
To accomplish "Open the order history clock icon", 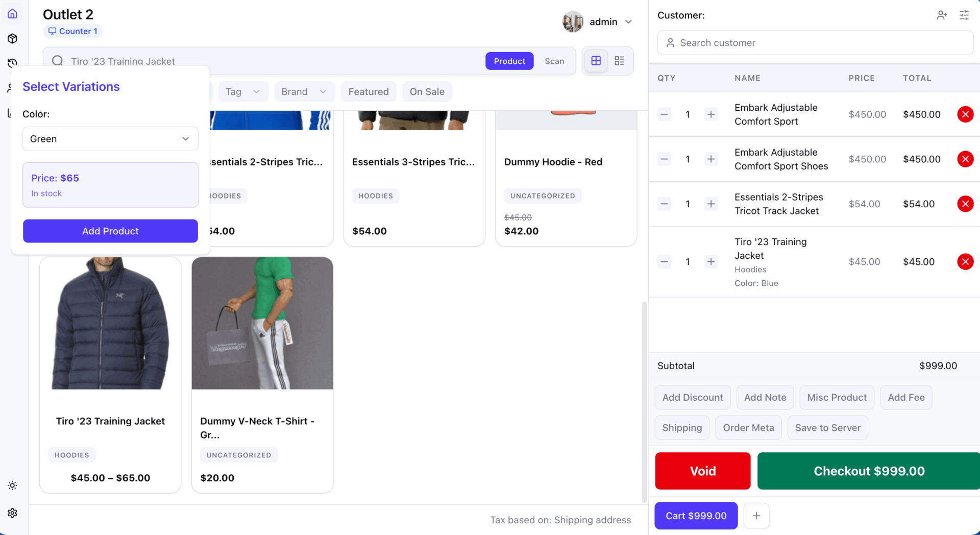I will click(x=13, y=63).
